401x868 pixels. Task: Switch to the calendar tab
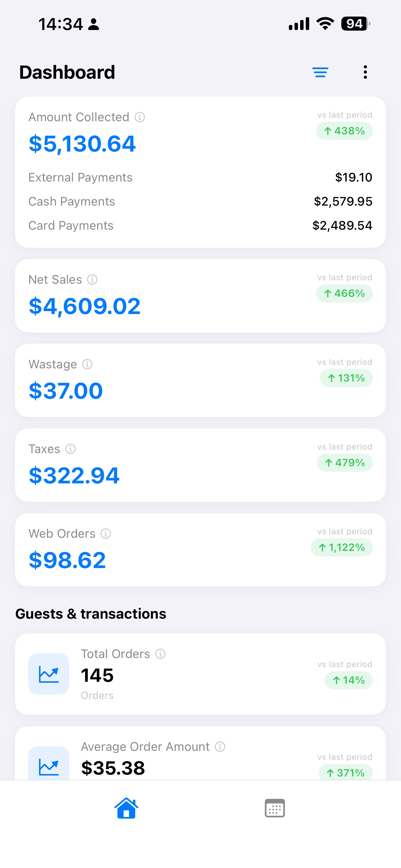275,808
